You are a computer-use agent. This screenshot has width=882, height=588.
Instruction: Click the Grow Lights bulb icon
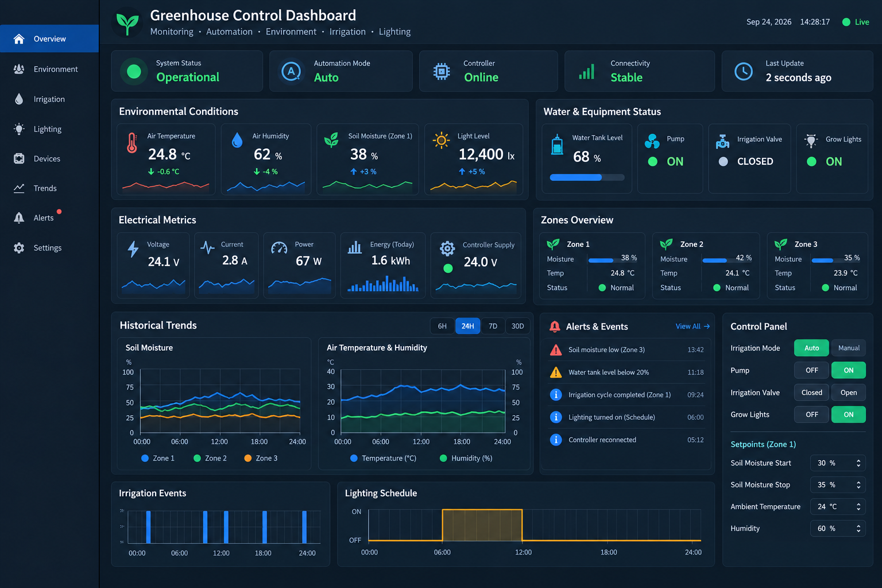811,141
